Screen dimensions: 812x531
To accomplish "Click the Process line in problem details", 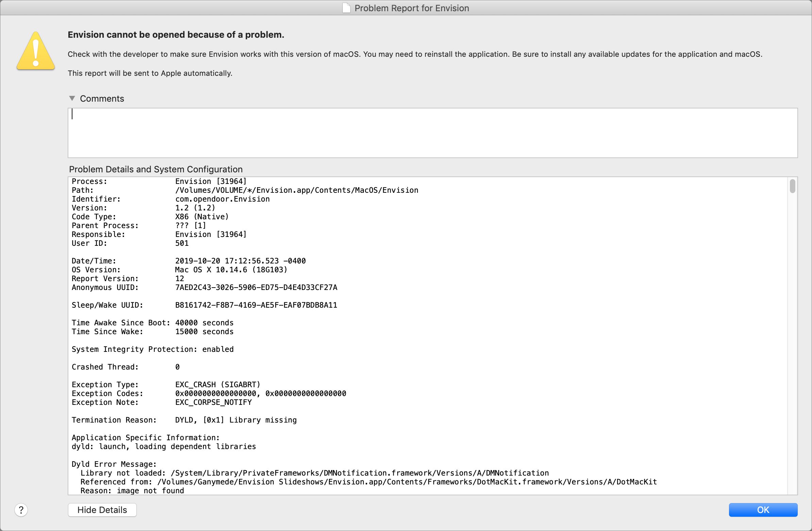I will point(159,182).
